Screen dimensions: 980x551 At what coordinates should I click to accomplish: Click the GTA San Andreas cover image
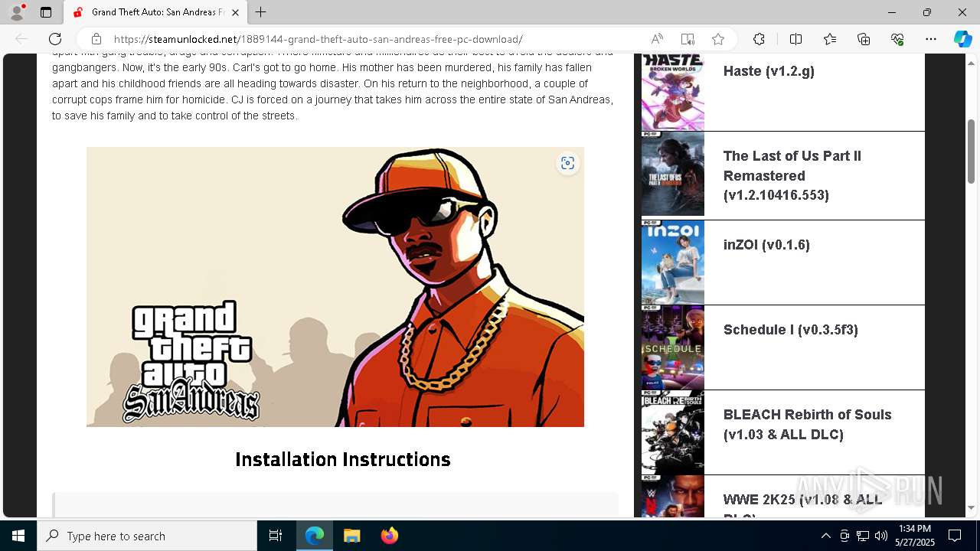pos(335,287)
